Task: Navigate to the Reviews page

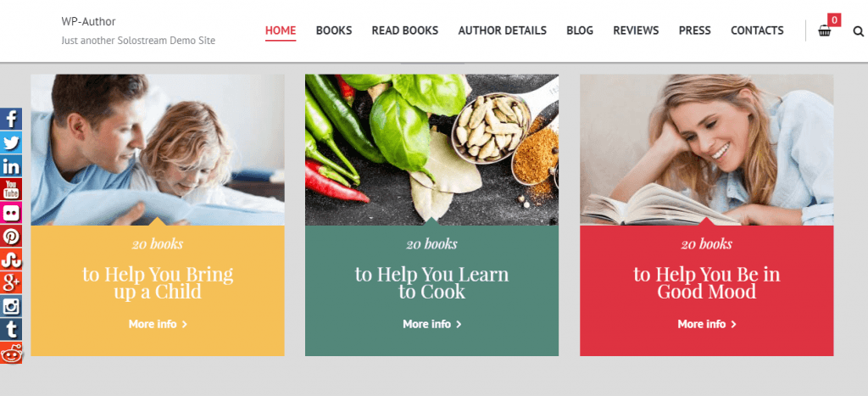Action: tap(636, 31)
